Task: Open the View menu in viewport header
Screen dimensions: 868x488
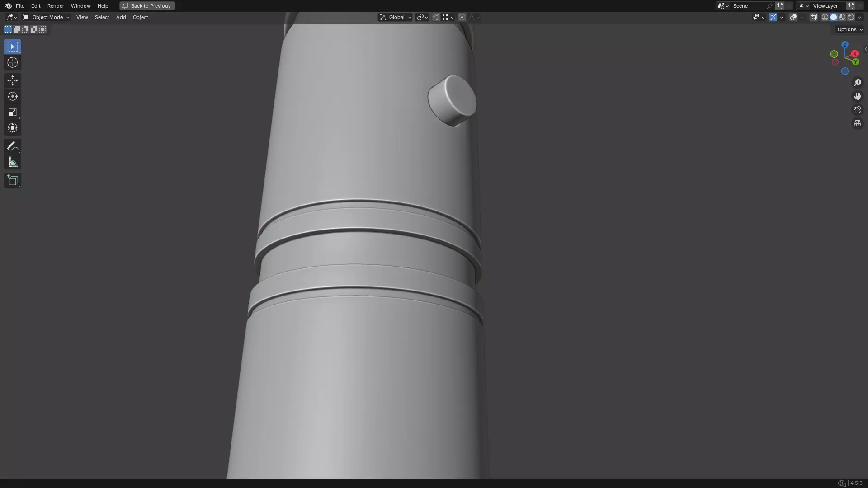Action: point(82,17)
